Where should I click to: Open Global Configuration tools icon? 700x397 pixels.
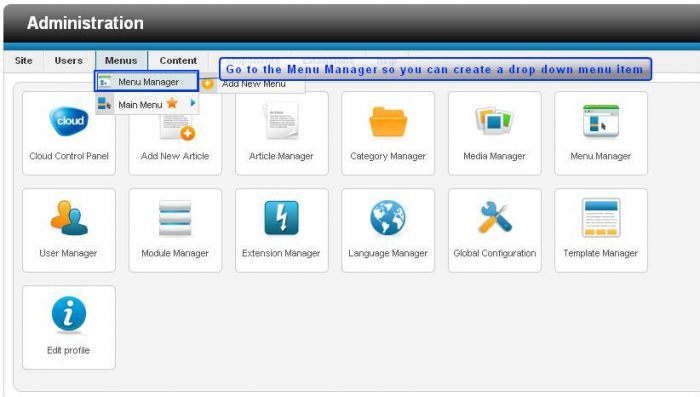(x=494, y=217)
